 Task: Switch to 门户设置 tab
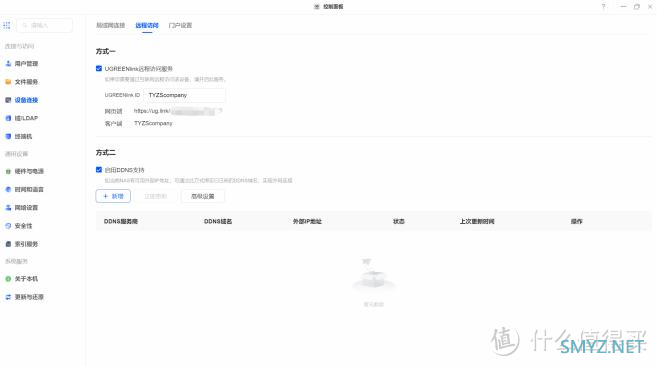coord(180,26)
